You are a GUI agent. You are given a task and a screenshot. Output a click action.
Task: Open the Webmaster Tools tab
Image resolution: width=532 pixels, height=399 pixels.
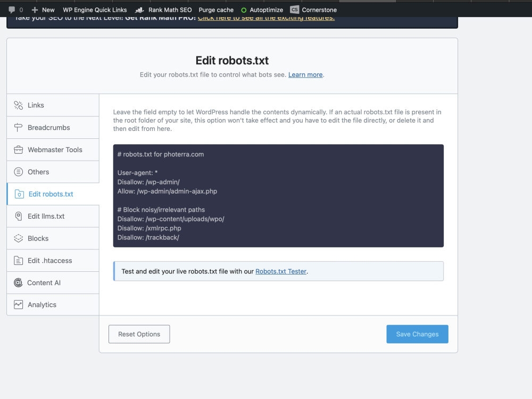coord(53,149)
